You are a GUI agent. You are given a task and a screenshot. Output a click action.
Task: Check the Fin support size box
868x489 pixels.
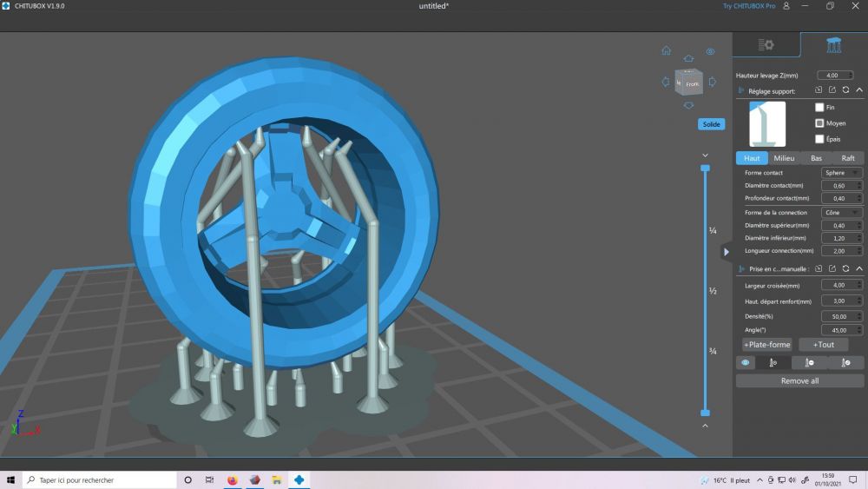coord(819,108)
